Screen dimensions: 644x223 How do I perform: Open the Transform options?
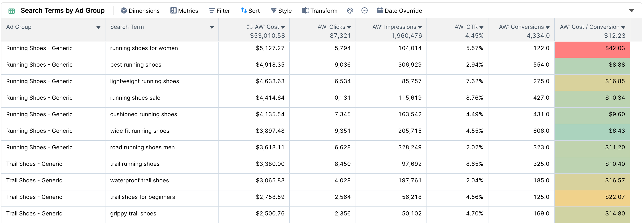click(x=320, y=11)
